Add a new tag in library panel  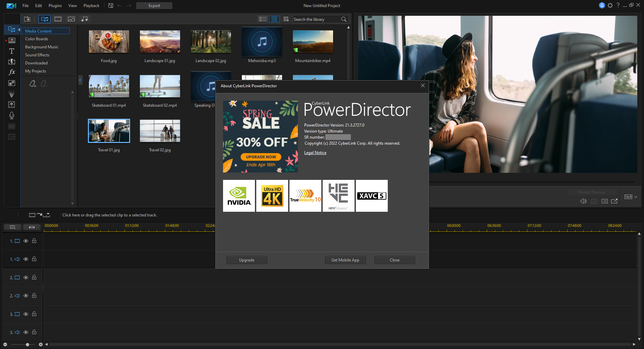pyautogui.click(x=33, y=84)
